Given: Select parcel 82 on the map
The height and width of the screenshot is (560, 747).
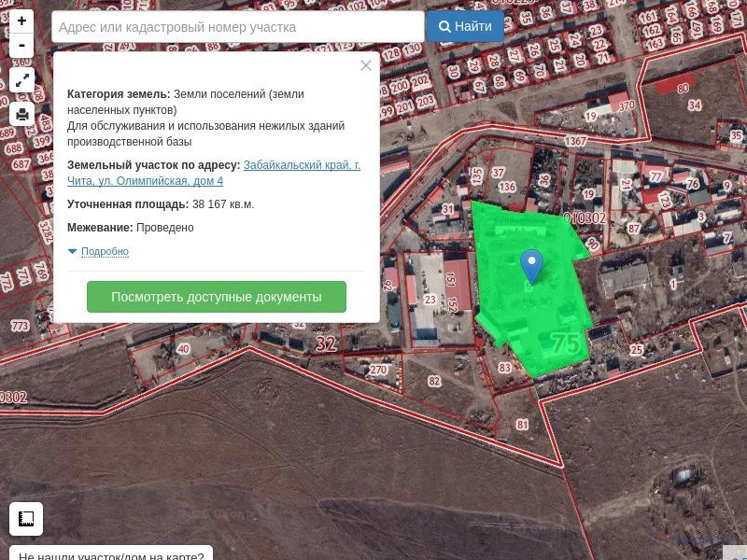Looking at the screenshot, I should tap(434, 381).
